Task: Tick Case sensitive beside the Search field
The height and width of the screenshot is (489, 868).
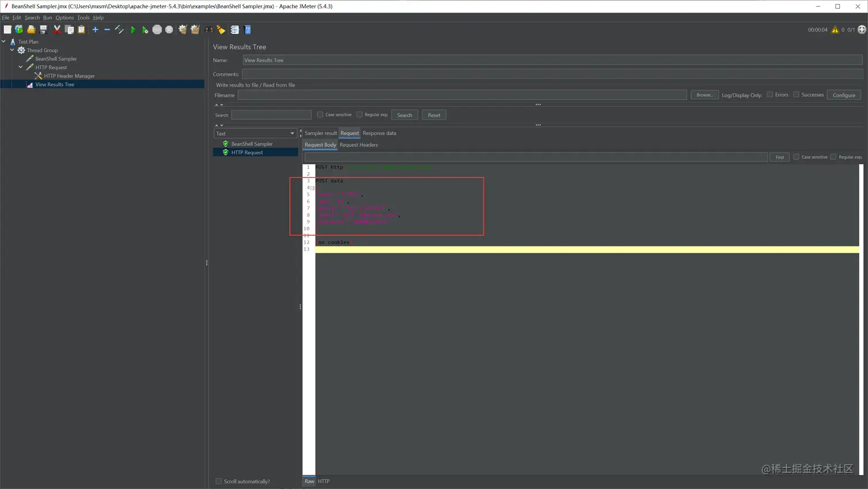Action: point(320,115)
